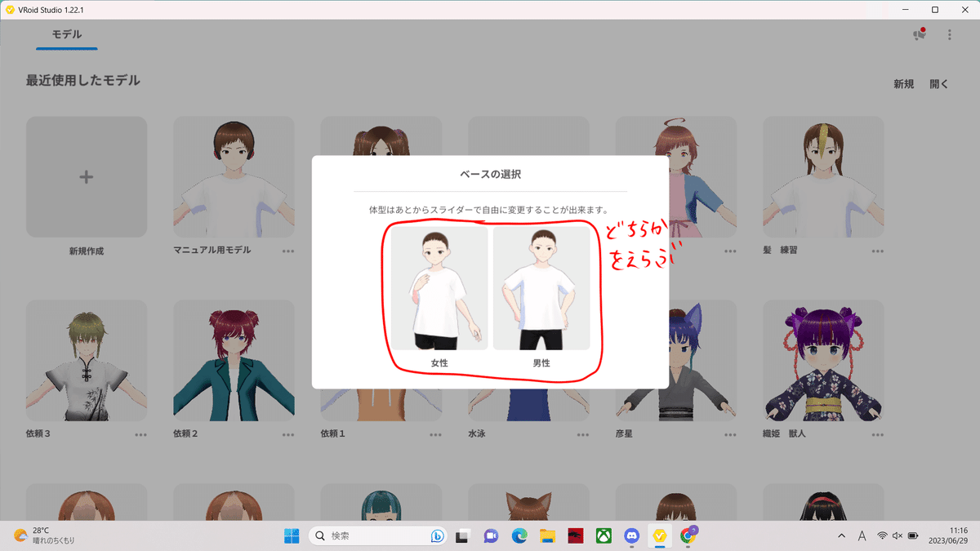Open File Explorer from the taskbar
This screenshot has height=551, width=980.
pyautogui.click(x=547, y=535)
